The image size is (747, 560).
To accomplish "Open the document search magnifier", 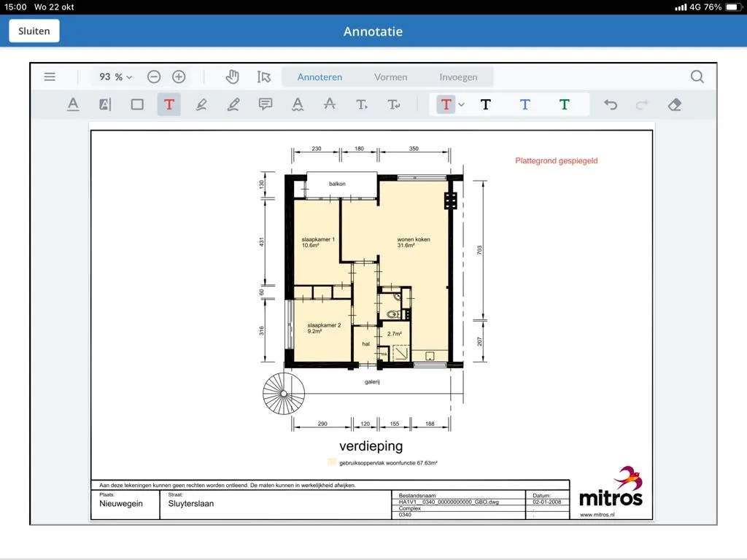I will [697, 77].
